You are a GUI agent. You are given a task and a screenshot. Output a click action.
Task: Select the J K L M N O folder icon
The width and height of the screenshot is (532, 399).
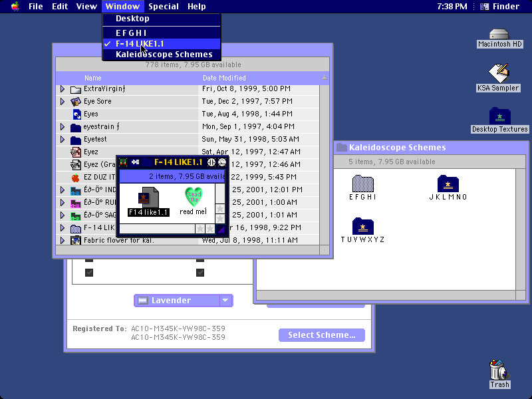(x=448, y=184)
